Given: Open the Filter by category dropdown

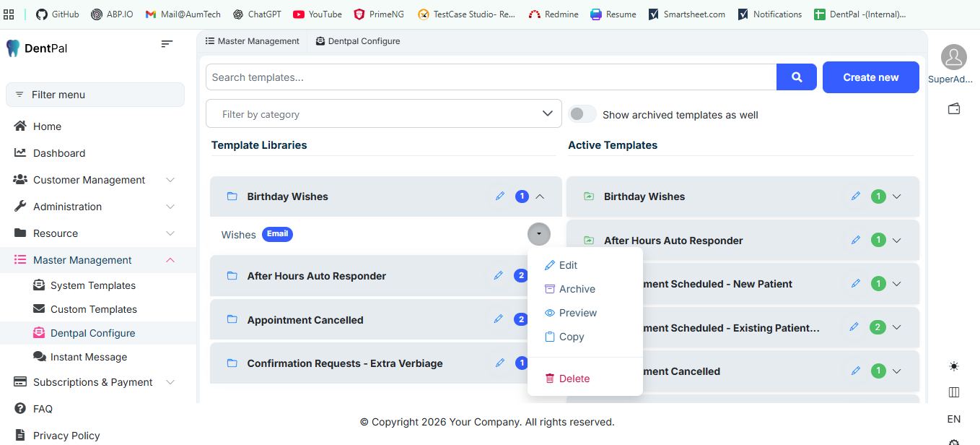Looking at the screenshot, I should pyautogui.click(x=383, y=114).
